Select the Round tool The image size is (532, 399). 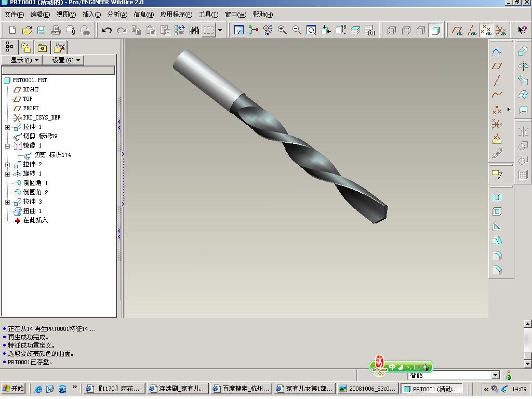point(497,256)
